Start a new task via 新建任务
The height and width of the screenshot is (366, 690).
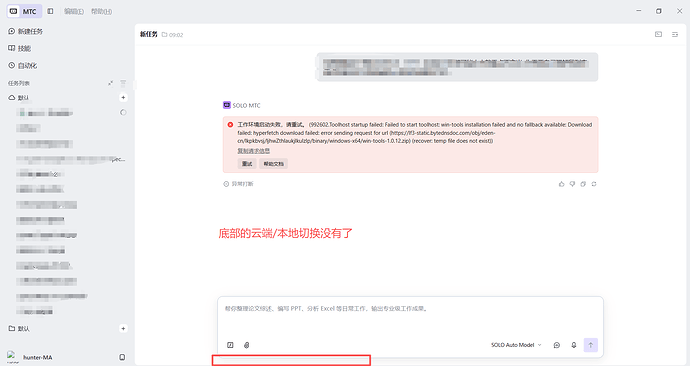coord(26,31)
